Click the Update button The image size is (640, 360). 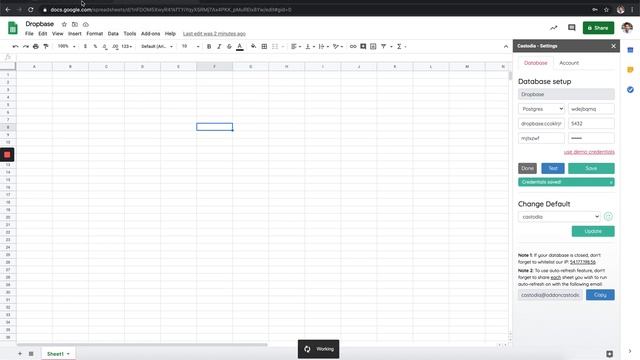593,231
